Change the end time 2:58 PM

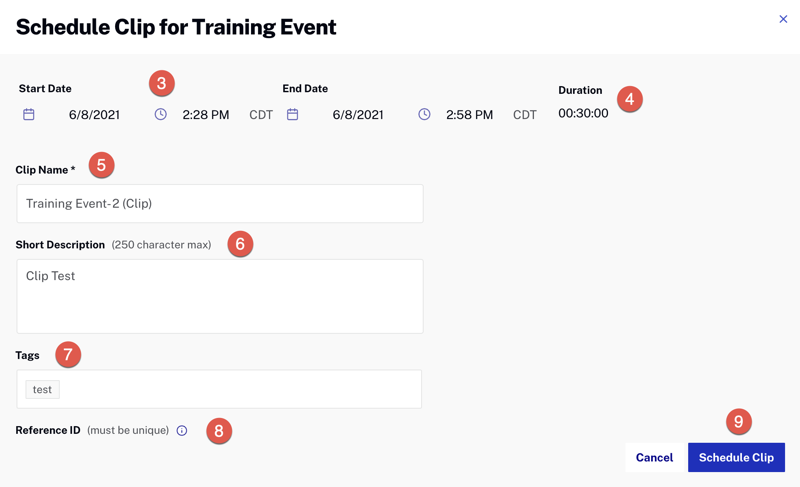[470, 115]
